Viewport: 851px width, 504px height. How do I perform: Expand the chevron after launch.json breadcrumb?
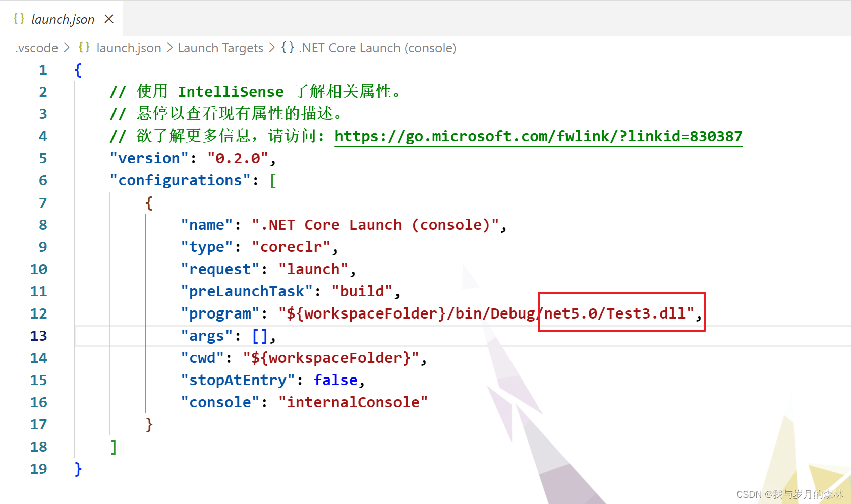click(169, 47)
